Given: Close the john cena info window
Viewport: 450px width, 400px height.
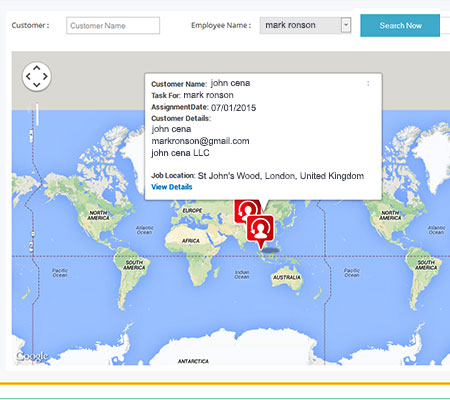Looking at the screenshot, I should coord(368,84).
